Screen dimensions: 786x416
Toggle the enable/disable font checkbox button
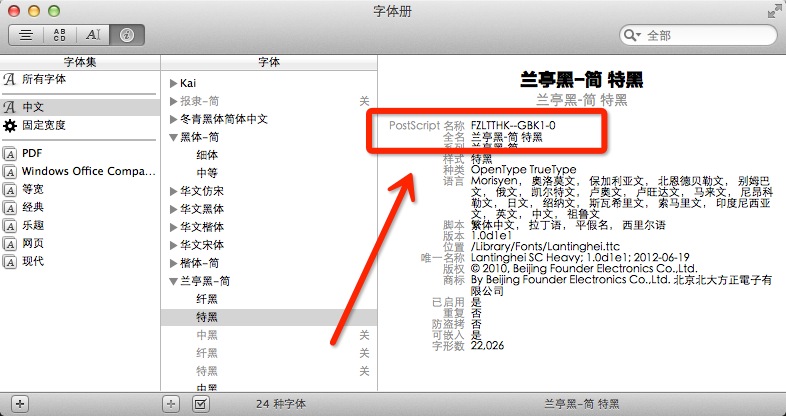[200, 403]
